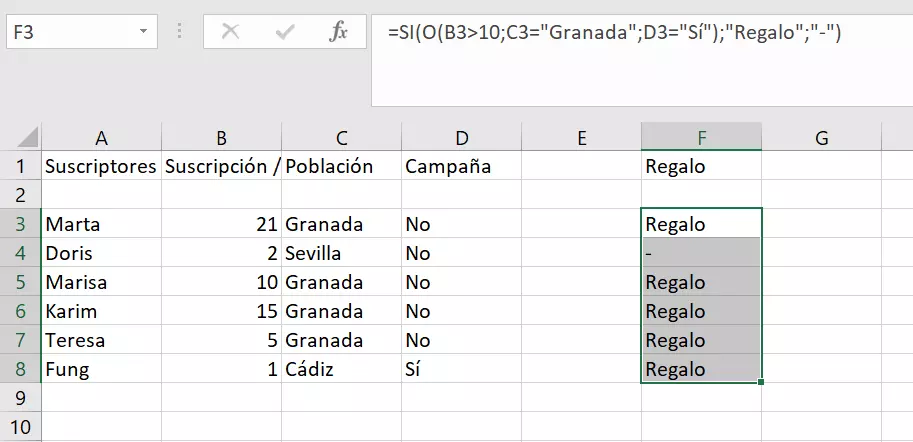Image resolution: width=913 pixels, height=442 pixels.
Task: Click the 'Regalo' result in Fung's row
Action: click(x=701, y=369)
